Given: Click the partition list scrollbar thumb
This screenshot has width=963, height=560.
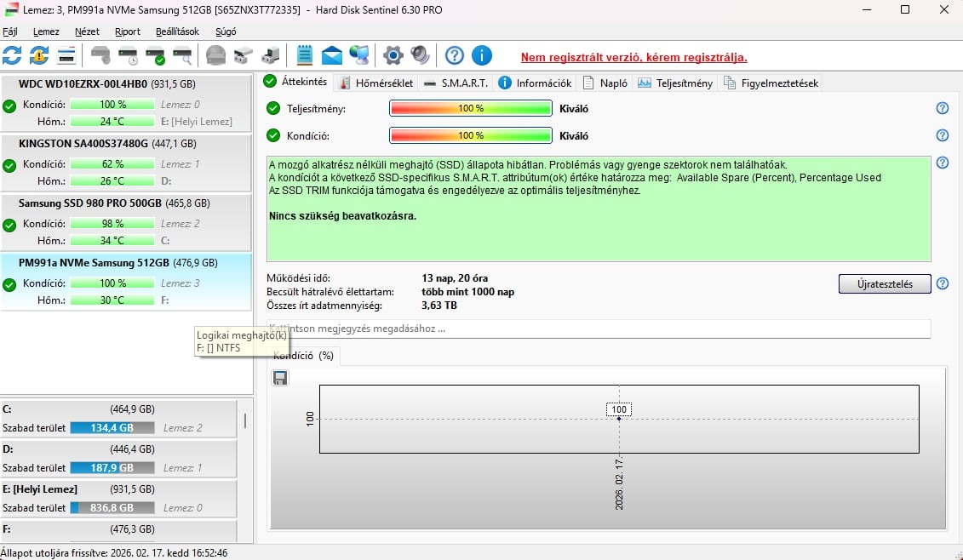Looking at the screenshot, I should click(245, 420).
